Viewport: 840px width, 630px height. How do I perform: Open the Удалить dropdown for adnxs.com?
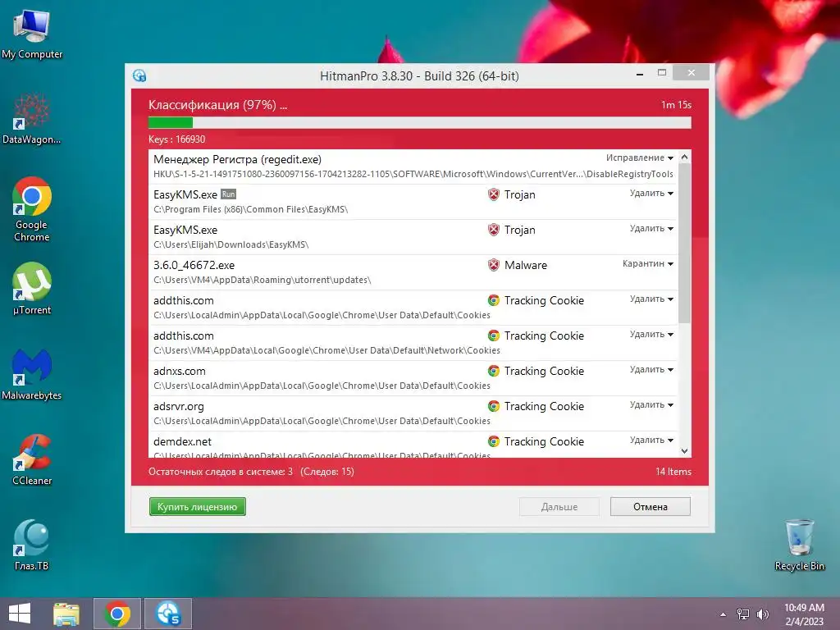coord(651,370)
